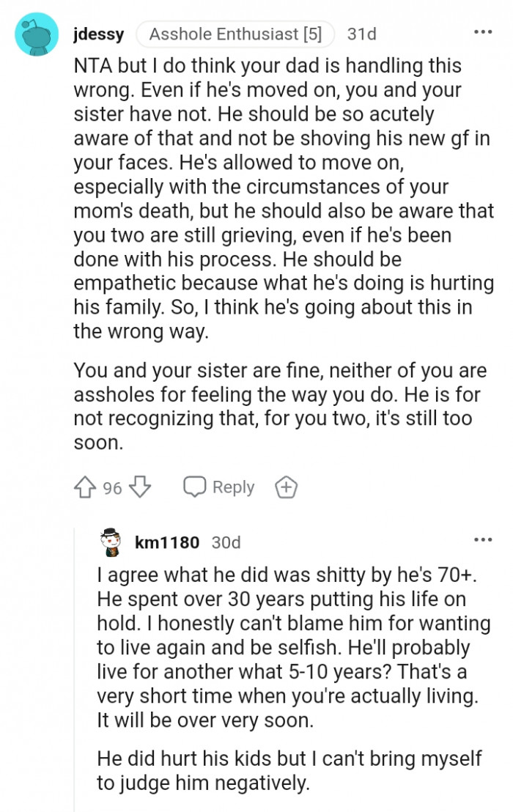Open the overflow menu on jdessy's comment
513x812 pixels.
483,32
